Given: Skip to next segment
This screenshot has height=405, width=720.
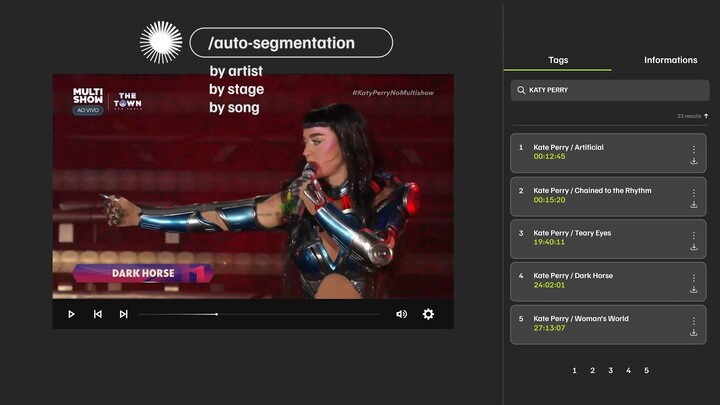Looking at the screenshot, I should [123, 314].
